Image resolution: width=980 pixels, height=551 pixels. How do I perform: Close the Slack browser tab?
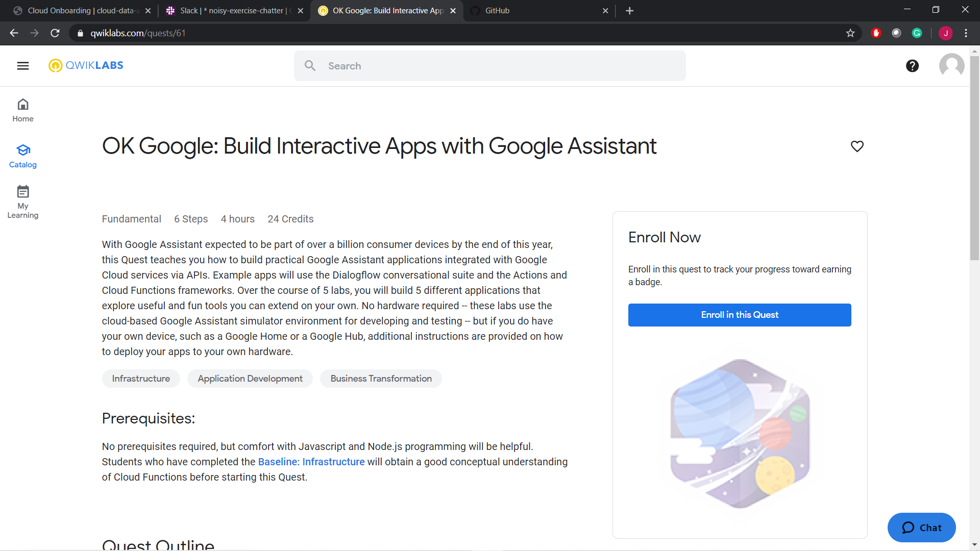coord(300,11)
